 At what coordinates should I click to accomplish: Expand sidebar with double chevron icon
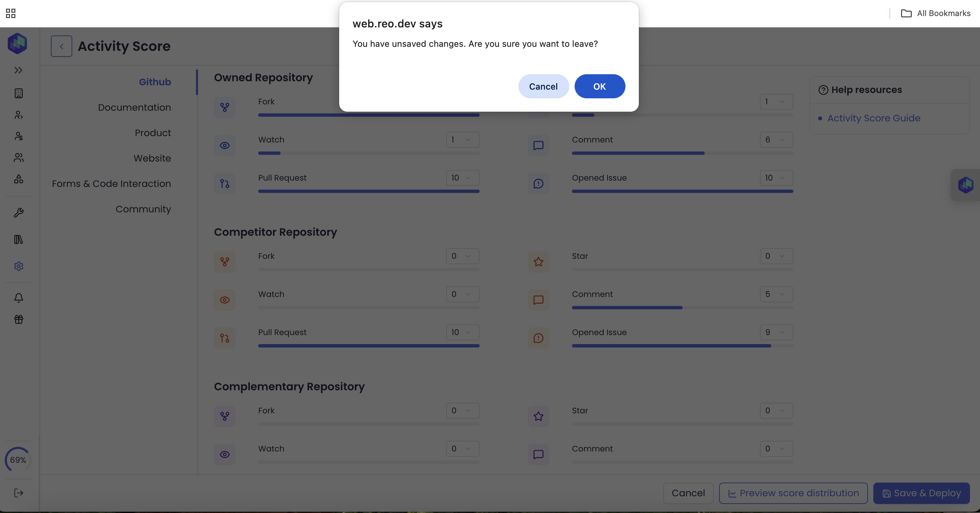(x=18, y=70)
